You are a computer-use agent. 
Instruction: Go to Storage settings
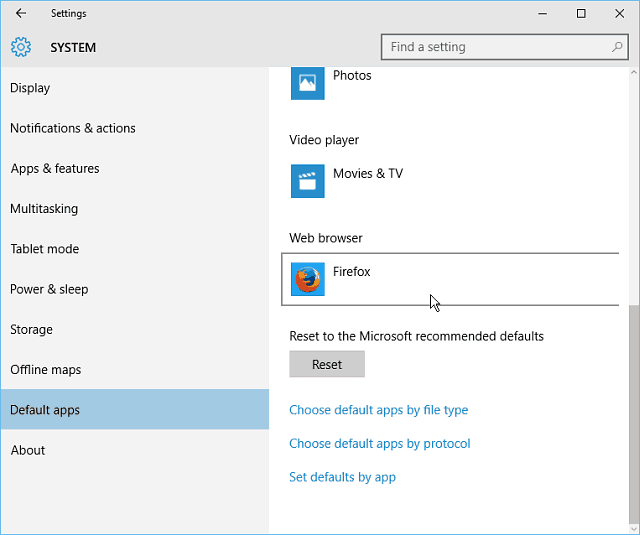[x=135, y=329]
